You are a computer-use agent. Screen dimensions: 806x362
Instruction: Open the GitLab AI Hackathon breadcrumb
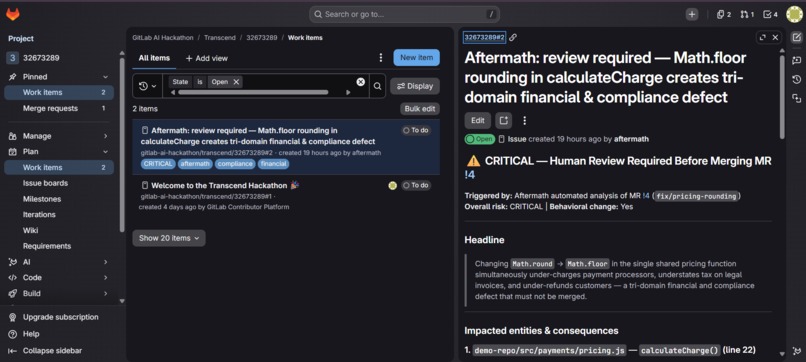pyautogui.click(x=163, y=38)
